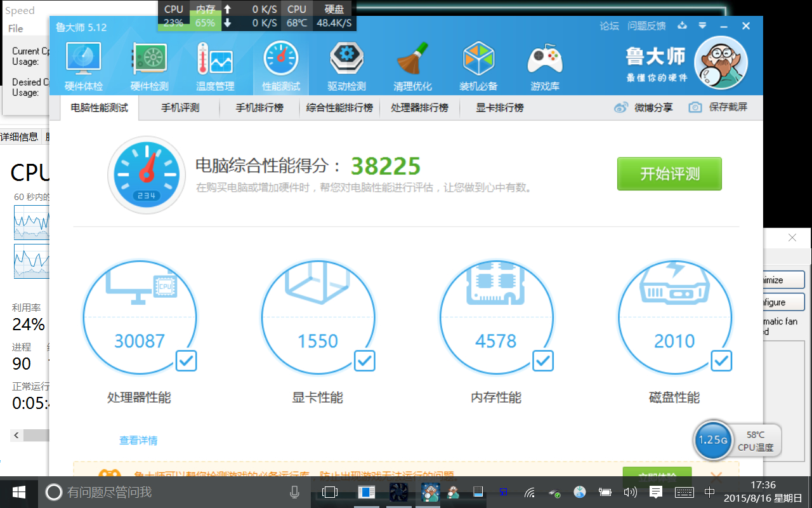Start the benchmark with 开始评测
Viewport: 812px width, 508px height.
[x=669, y=173]
